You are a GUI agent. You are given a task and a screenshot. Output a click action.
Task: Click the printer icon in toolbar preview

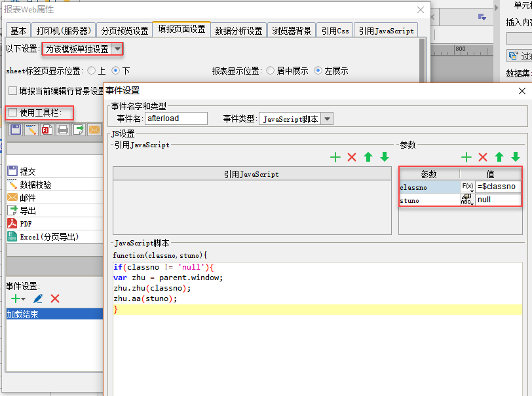click(63, 130)
